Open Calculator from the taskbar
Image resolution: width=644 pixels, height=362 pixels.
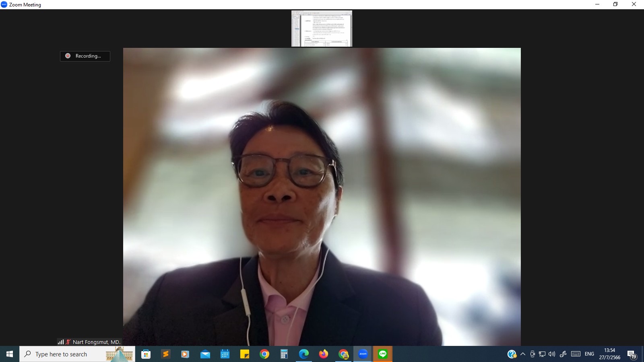point(284,354)
